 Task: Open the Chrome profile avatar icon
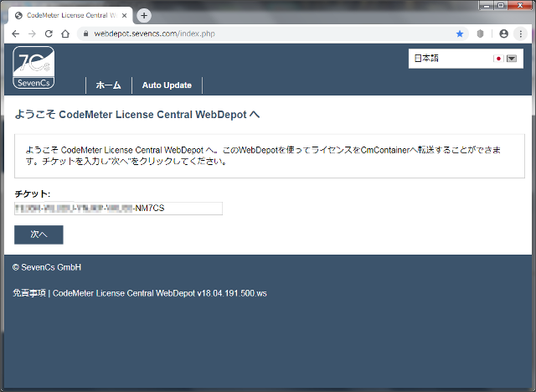pyautogui.click(x=503, y=34)
